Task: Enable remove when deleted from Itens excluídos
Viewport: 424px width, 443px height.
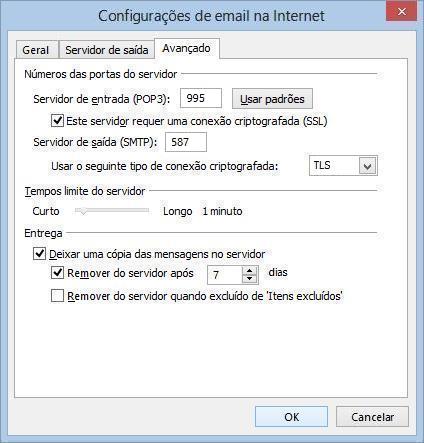Action: [x=57, y=296]
